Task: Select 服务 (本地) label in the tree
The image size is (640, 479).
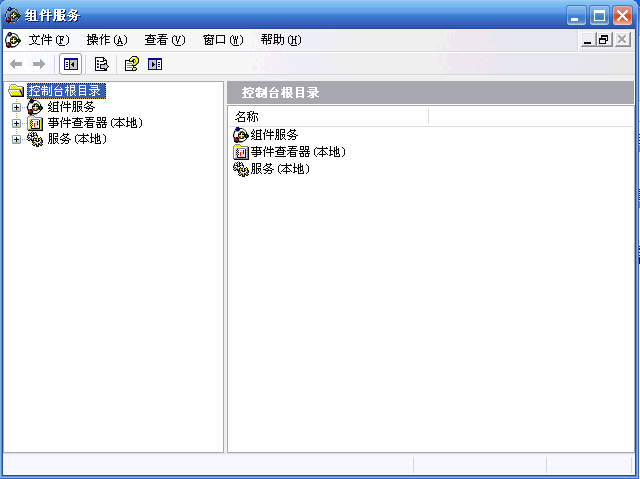Action: tap(77, 139)
